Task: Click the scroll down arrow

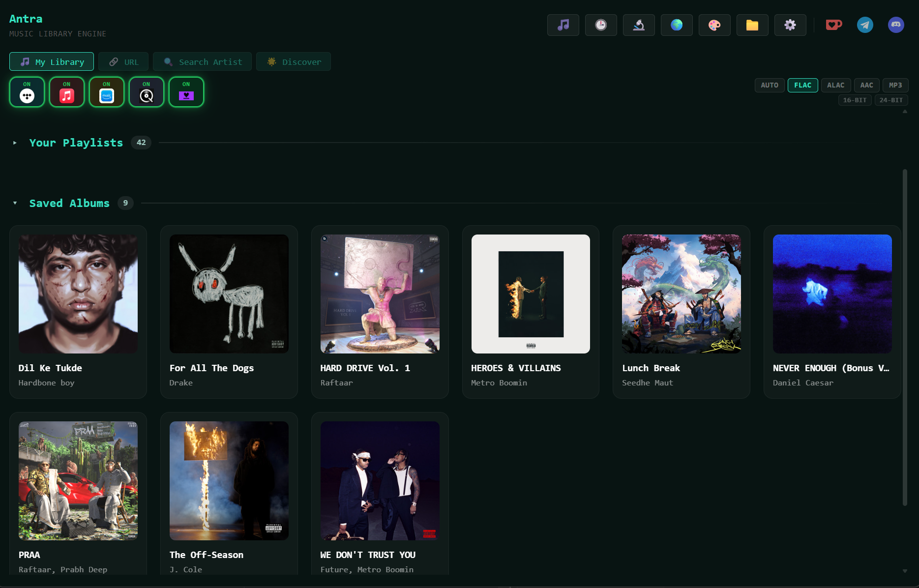Action: coord(905,571)
